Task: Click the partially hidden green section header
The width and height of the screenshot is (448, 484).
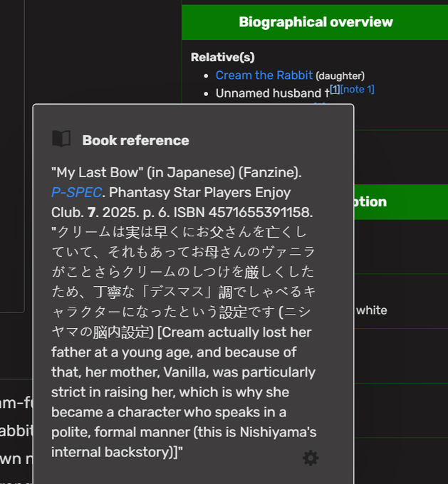Action: click(x=401, y=202)
